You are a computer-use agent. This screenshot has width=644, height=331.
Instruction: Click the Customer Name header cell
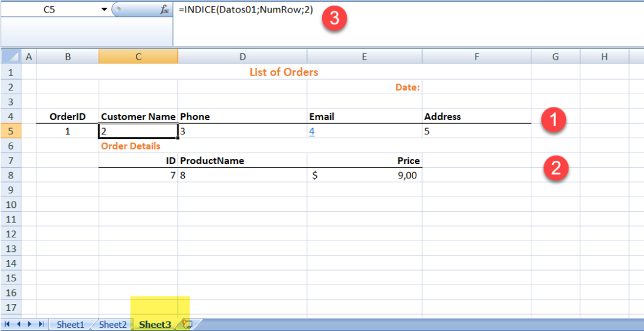[x=138, y=116]
